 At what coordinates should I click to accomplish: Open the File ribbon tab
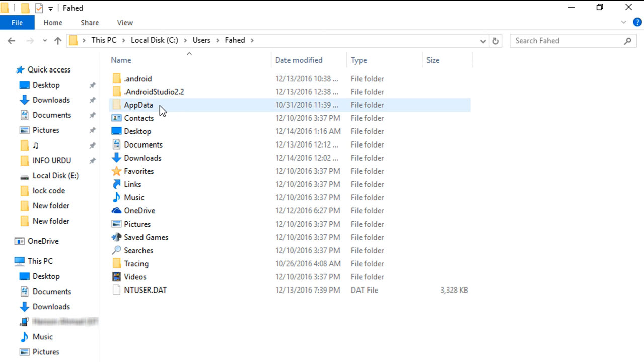point(17,23)
